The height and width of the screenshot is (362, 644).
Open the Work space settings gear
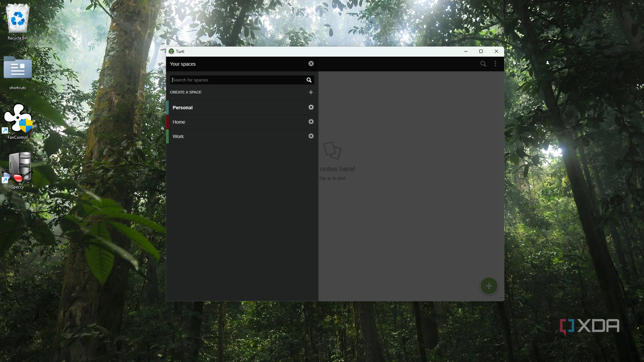click(311, 136)
